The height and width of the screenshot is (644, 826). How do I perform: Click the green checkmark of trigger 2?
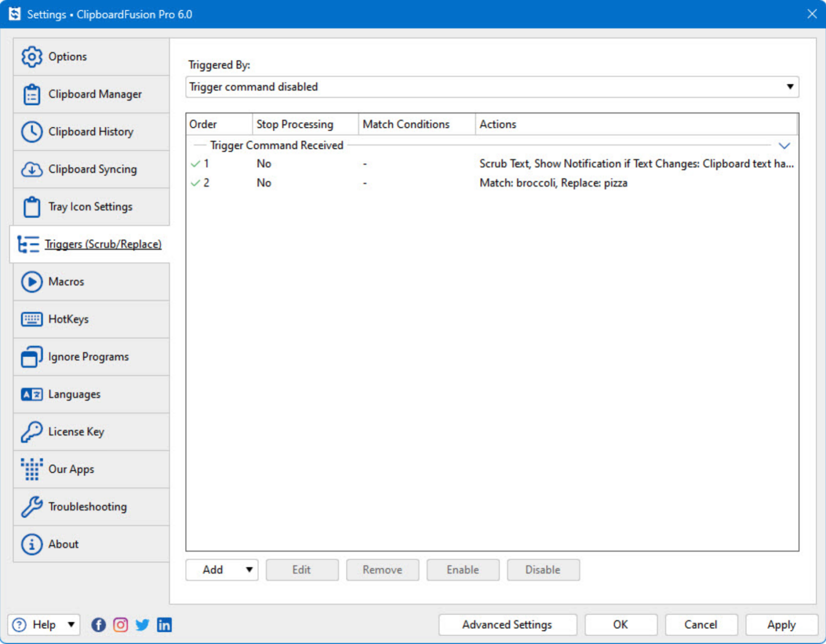click(195, 183)
